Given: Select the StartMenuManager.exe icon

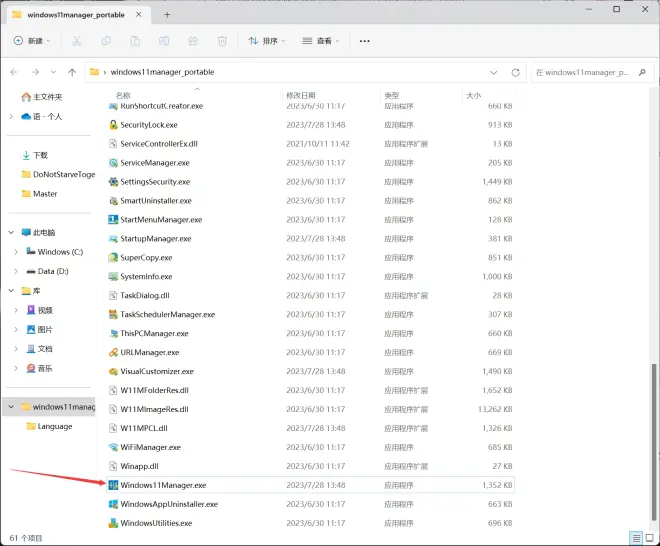Looking at the screenshot, I should pos(113,219).
